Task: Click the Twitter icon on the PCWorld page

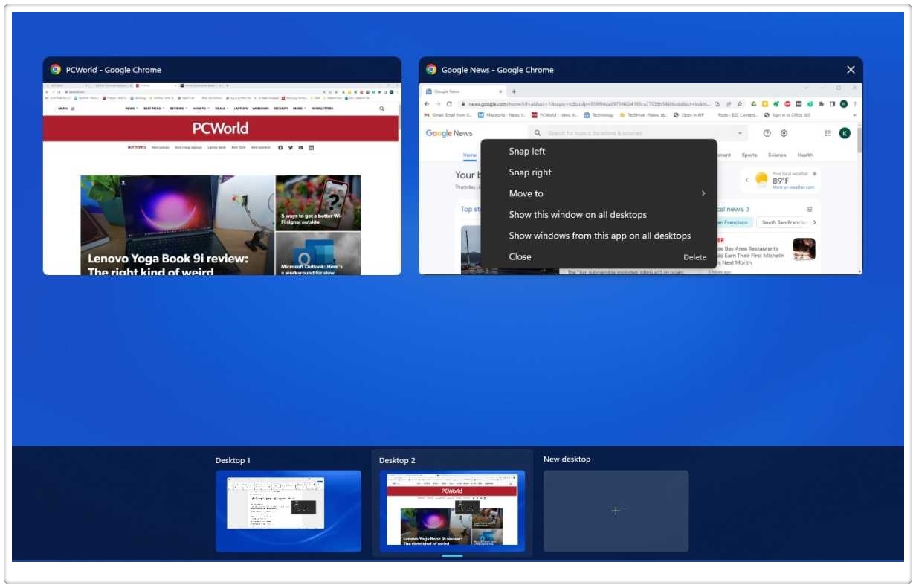Action: pos(291,148)
